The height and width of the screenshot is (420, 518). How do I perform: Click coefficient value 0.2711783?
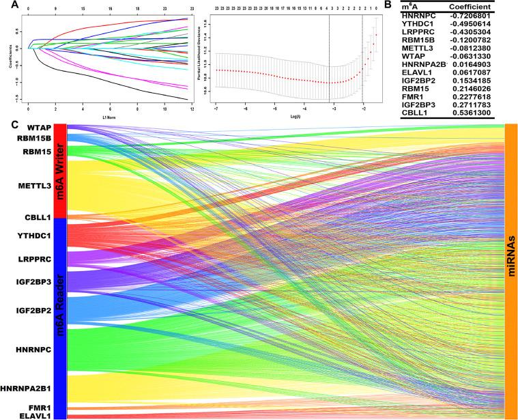tap(472, 105)
